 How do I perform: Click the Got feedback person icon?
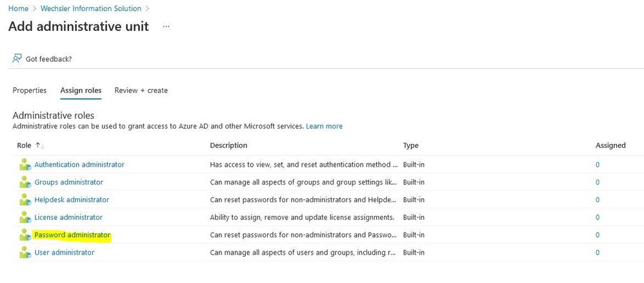[17, 59]
